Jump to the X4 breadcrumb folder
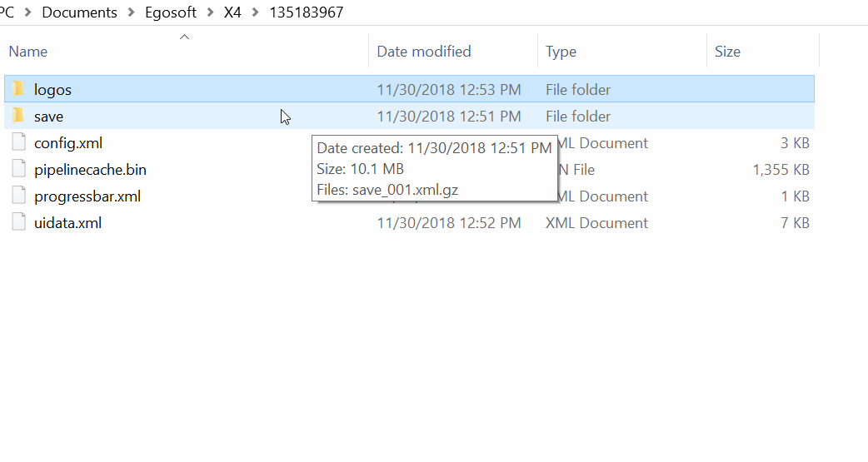The width and height of the screenshot is (868, 462). (x=232, y=12)
